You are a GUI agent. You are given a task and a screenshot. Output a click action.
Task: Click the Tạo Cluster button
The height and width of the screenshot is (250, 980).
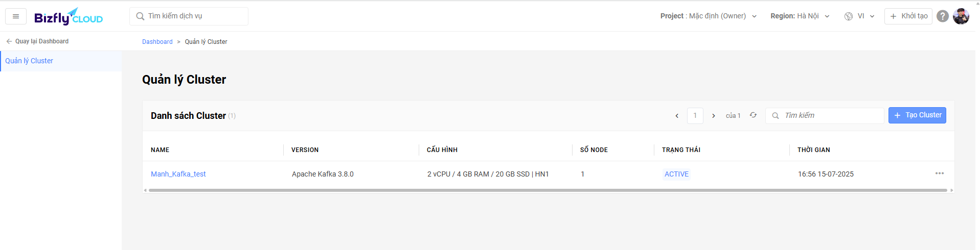pyautogui.click(x=917, y=115)
